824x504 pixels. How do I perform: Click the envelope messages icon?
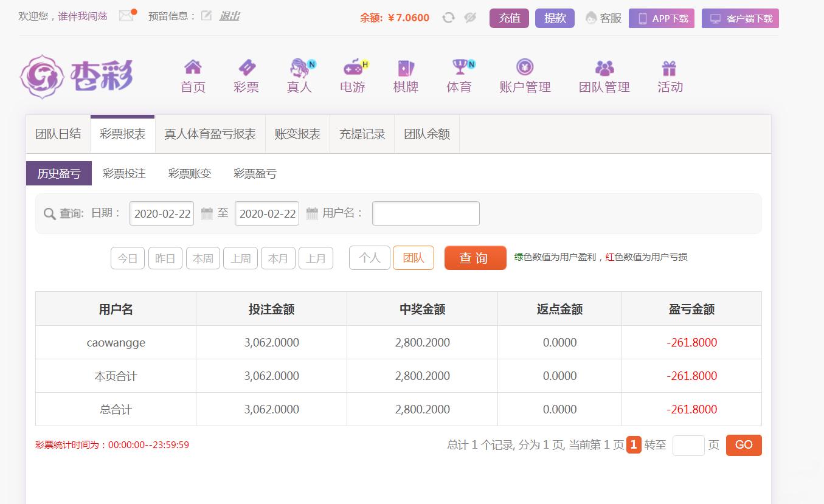click(x=126, y=16)
